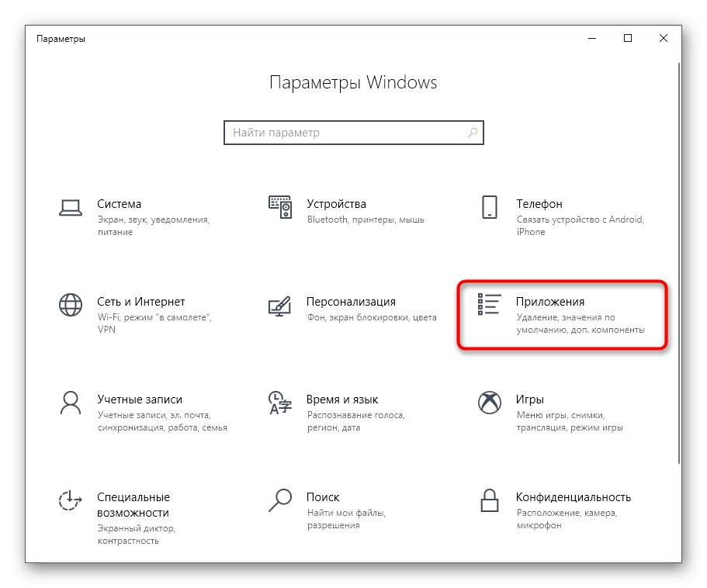This screenshot has width=707, height=588.
Task: Maximize the Параметры window
Action: [628, 39]
